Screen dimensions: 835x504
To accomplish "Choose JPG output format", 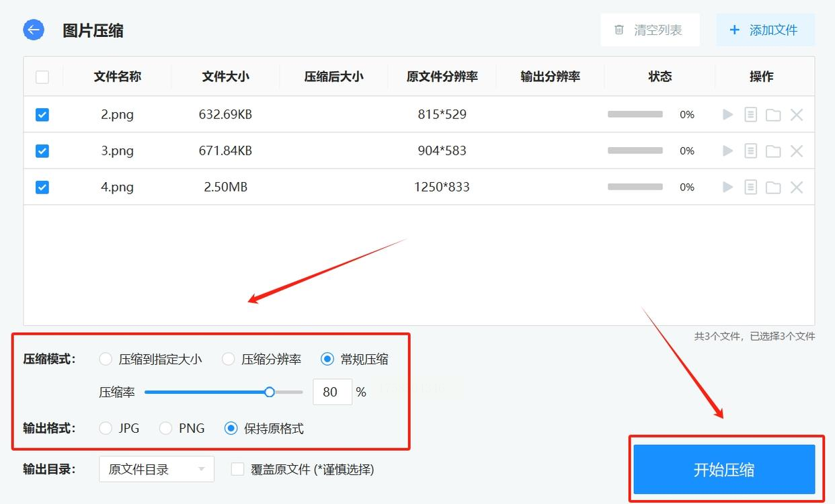I will (106, 428).
